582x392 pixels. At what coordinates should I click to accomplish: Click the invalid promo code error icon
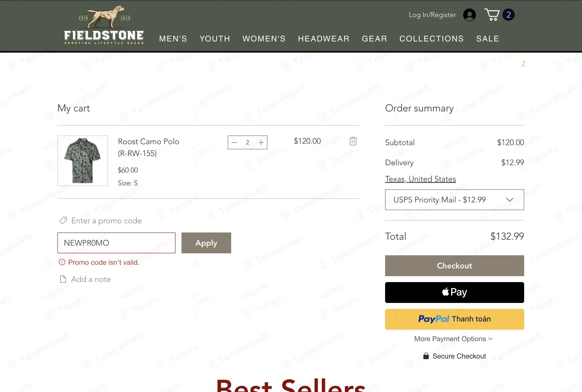click(62, 262)
